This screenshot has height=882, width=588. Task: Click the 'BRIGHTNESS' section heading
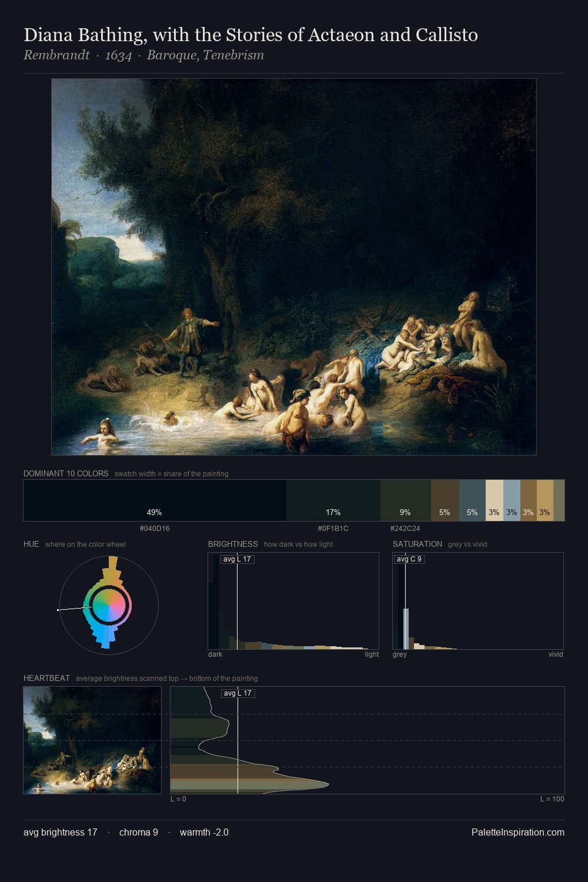[233, 544]
